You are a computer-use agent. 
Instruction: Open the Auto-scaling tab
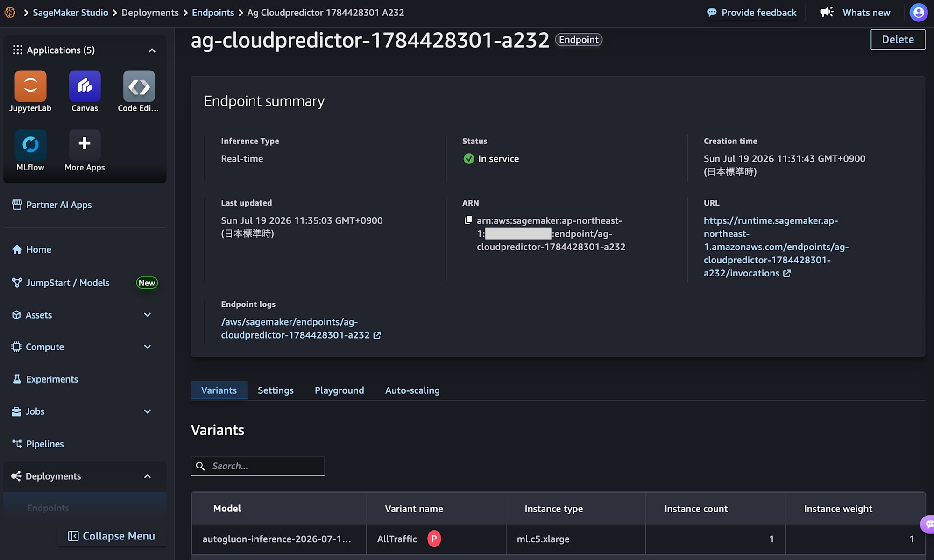tap(412, 390)
